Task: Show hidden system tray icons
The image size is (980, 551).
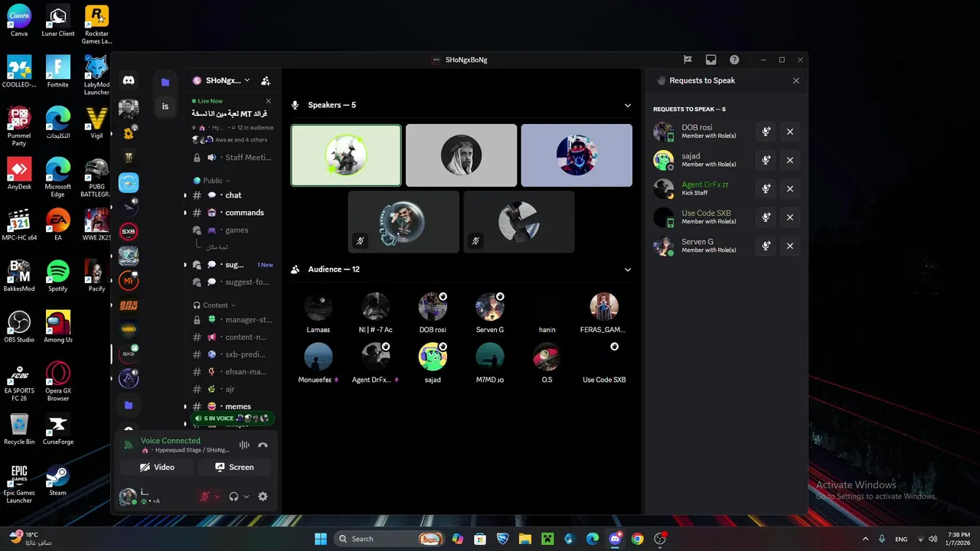Action: (x=865, y=539)
